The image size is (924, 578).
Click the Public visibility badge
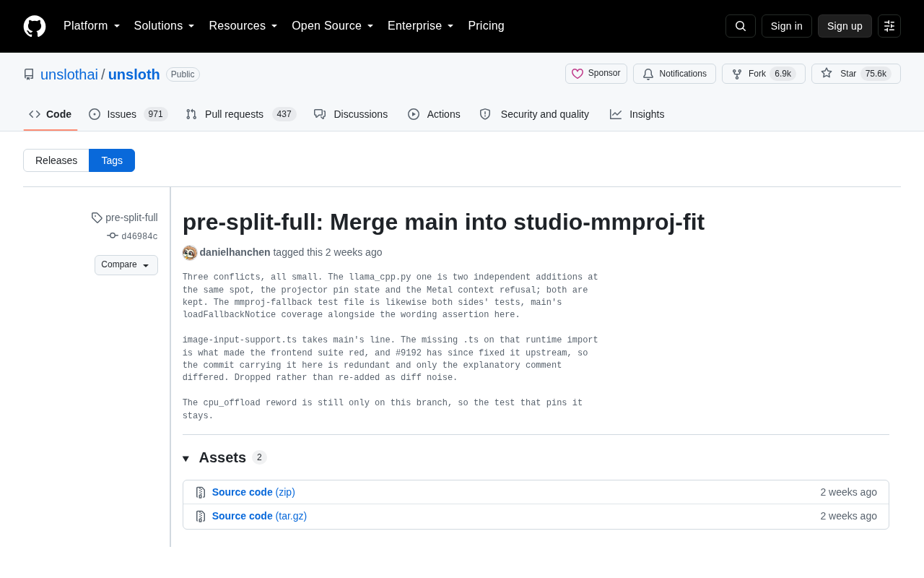183,74
